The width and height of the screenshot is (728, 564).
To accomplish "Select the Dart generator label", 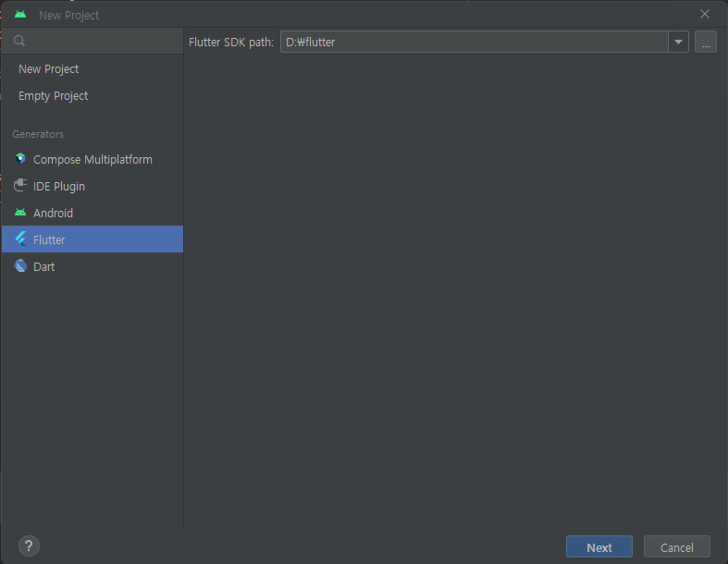I will (44, 266).
